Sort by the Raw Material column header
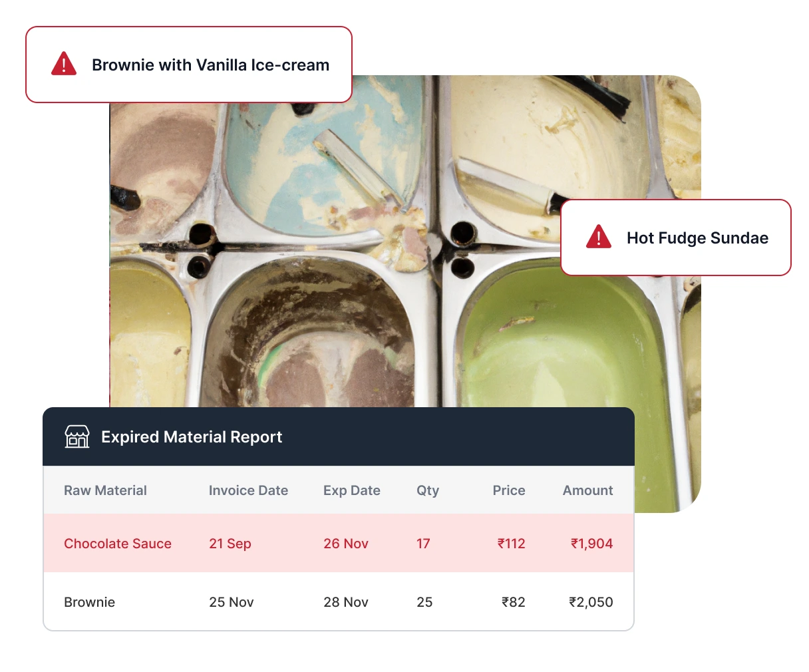Image resolution: width=809 pixels, height=672 pixels. tap(105, 490)
